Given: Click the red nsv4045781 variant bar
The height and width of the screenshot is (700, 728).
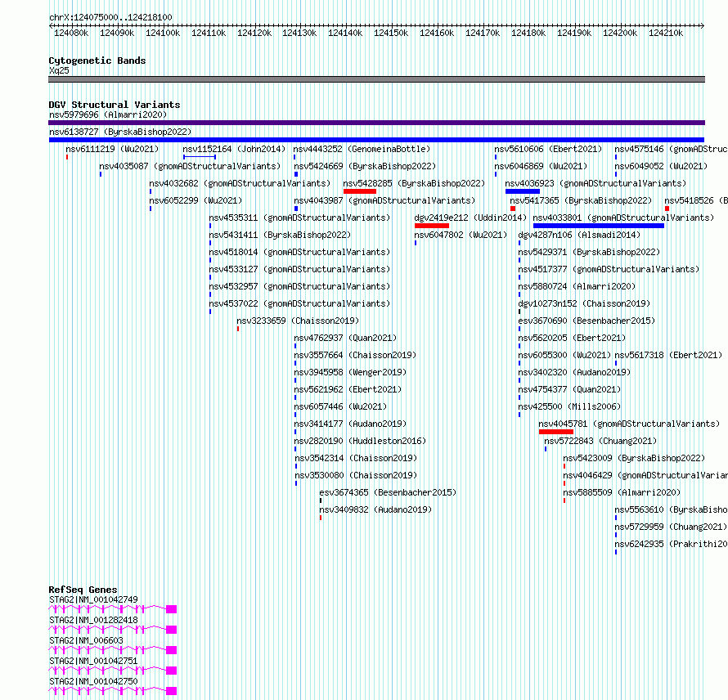Looking at the screenshot, I should point(556,432).
